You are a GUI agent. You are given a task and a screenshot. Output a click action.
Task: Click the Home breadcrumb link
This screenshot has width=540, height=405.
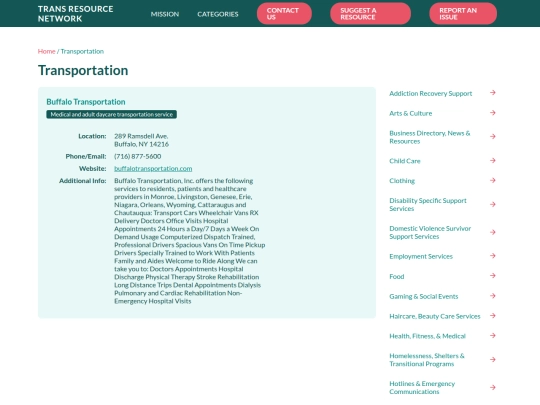46,51
